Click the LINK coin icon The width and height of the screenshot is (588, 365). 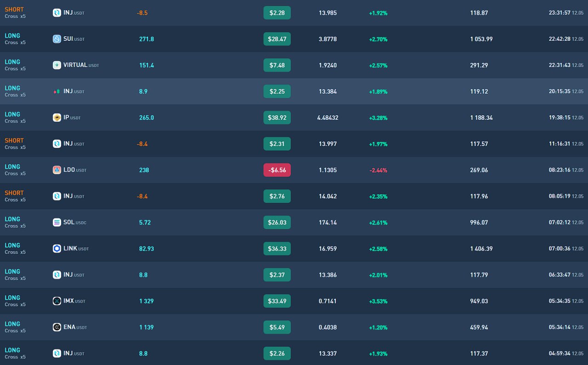57,248
